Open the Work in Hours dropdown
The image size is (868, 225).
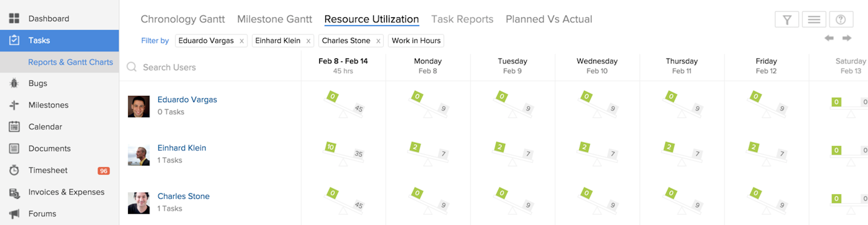(x=416, y=41)
